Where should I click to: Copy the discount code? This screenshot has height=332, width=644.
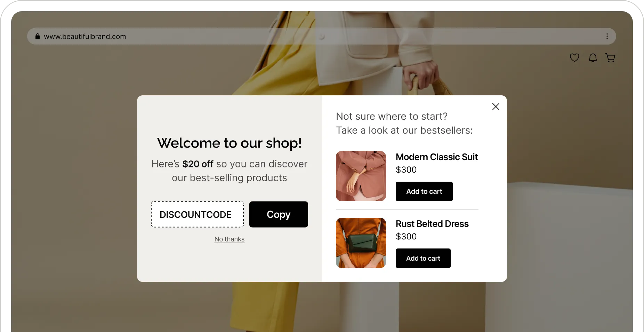[279, 214]
